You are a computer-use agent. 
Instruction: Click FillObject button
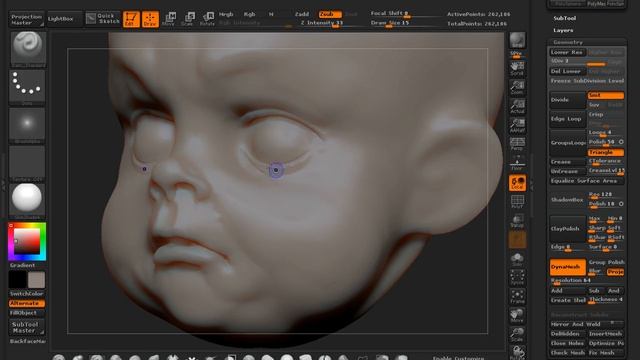[27, 313]
